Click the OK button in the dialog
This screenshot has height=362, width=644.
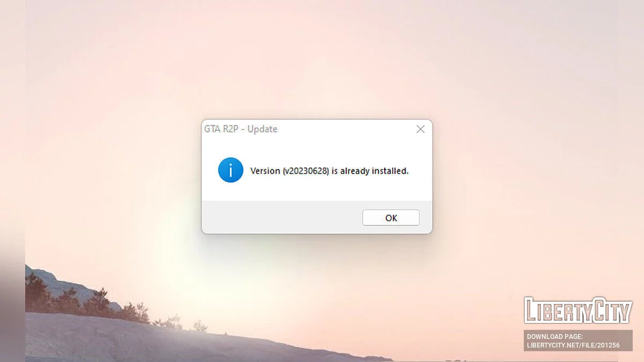pos(391,218)
